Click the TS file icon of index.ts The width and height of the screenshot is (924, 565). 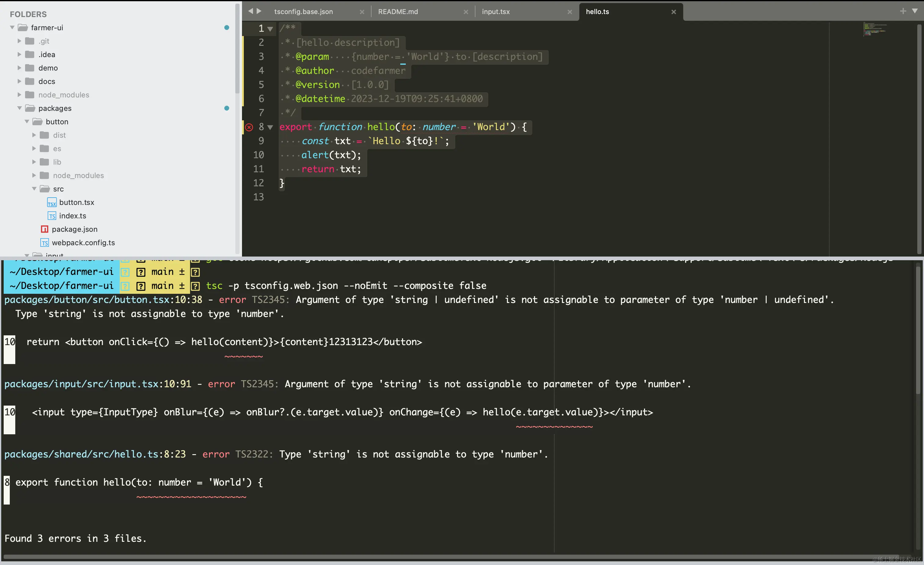pyautogui.click(x=52, y=216)
